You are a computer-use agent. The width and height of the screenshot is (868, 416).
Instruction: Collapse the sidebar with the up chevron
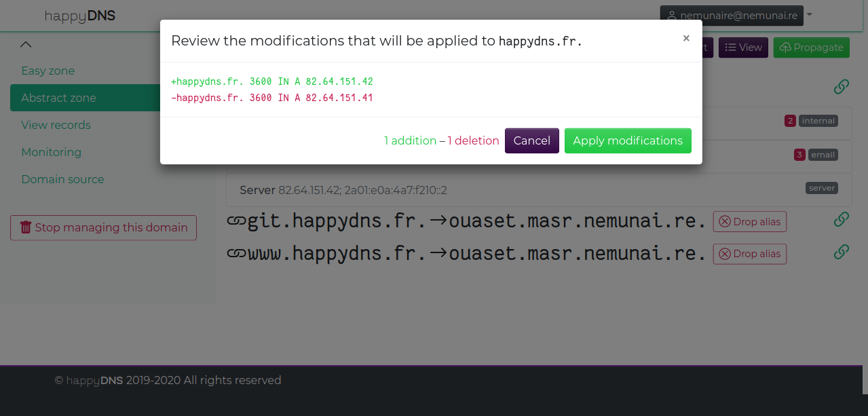click(x=26, y=45)
